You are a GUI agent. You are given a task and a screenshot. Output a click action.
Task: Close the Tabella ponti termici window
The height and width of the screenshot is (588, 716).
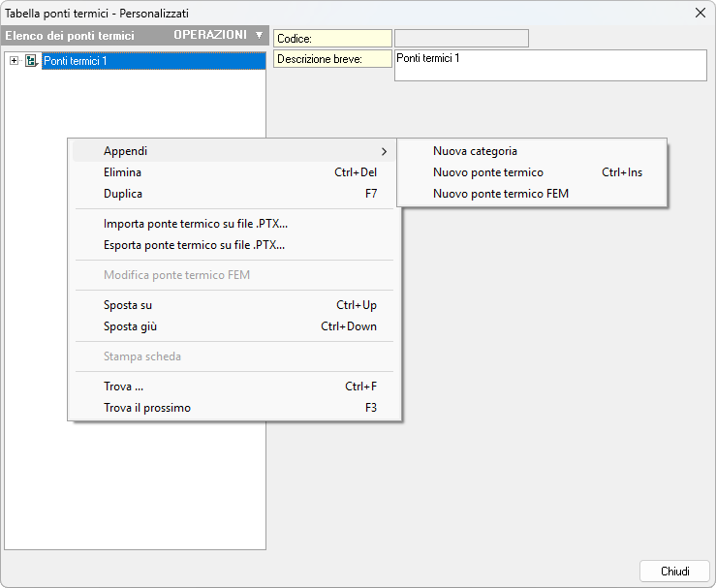click(x=700, y=13)
